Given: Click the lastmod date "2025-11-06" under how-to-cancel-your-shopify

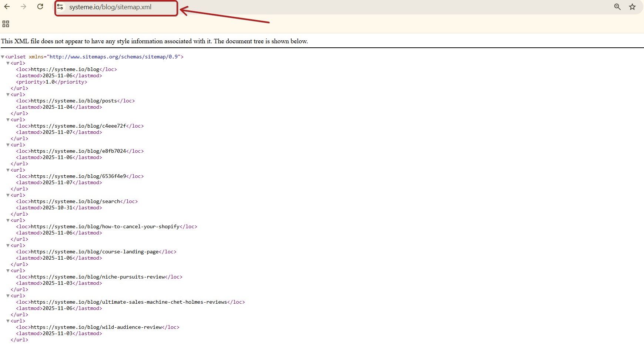Looking at the screenshot, I should [x=58, y=233].
